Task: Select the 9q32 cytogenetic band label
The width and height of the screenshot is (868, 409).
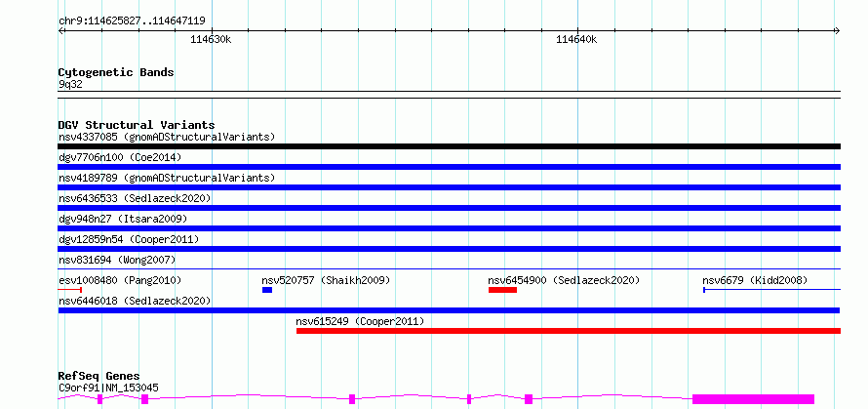Action: (x=70, y=85)
